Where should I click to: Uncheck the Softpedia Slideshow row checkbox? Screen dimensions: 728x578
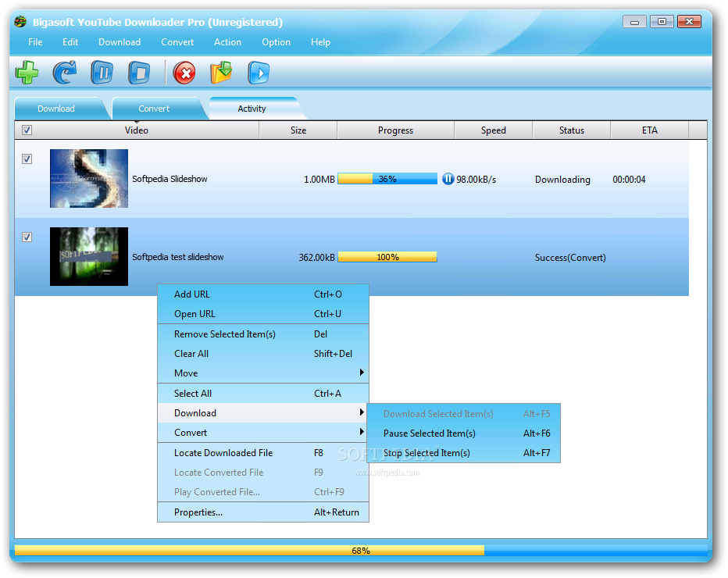(x=27, y=159)
